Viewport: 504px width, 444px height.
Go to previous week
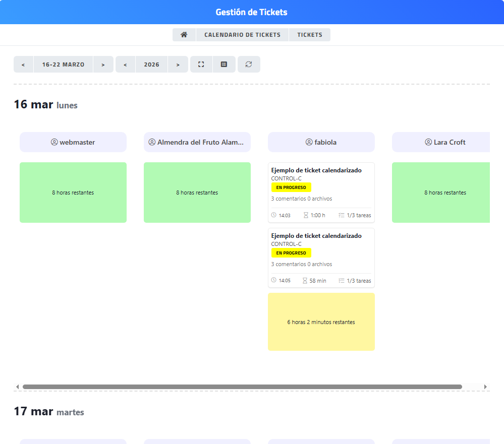tap(23, 65)
